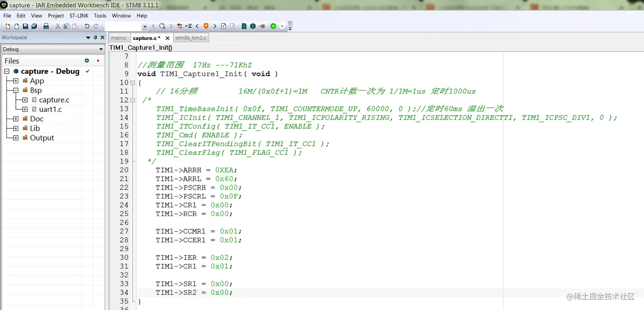Image resolution: width=644 pixels, height=310 pixels.
Task: Pin the Workspace panel with the pushpin icon
Action: pyautogui.click(x=95, y=37)
